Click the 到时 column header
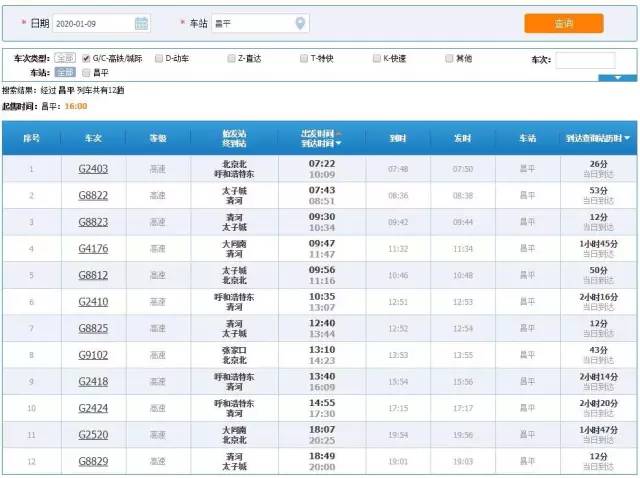Screen dimensions: 640x478 pos(398,138)
